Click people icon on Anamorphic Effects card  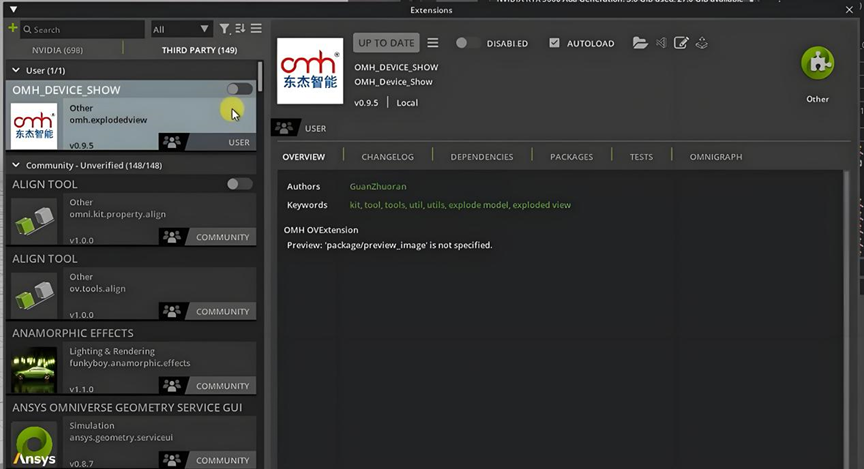[x=172, y=386]
